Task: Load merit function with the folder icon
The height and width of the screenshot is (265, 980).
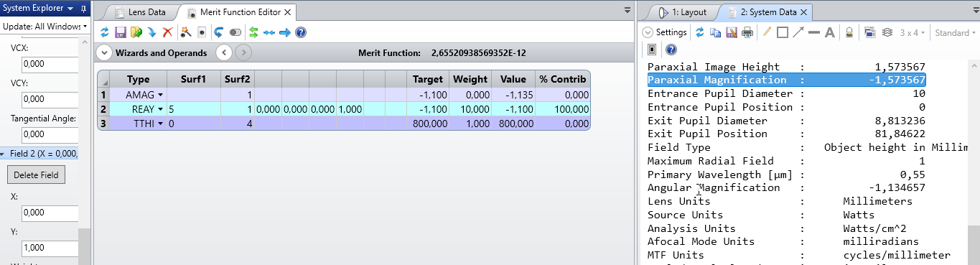Action: click(136, 32)
